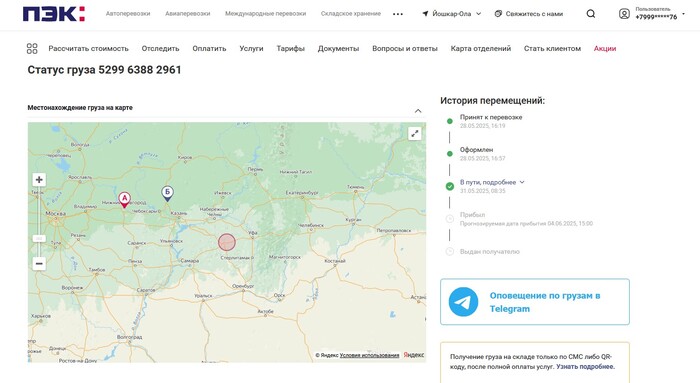Zoom out the map with minus button
The height and width of the screenshot is (383, 700).
tap(39, 263)
